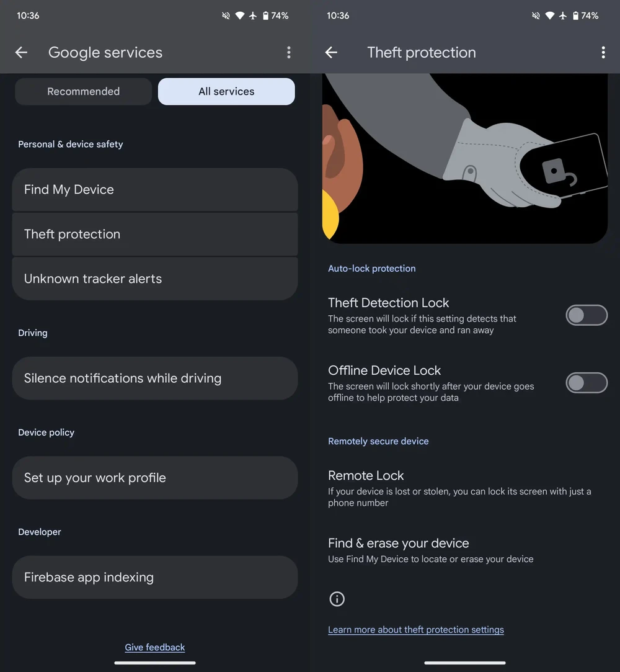Tap the info circle icon
The width and height of the screenshot is (620, 672).
[337, 599]
